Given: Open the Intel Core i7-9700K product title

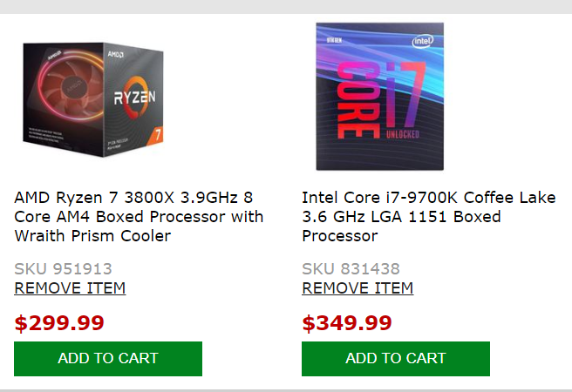Looking at the screenshot, I should (428, 217).
